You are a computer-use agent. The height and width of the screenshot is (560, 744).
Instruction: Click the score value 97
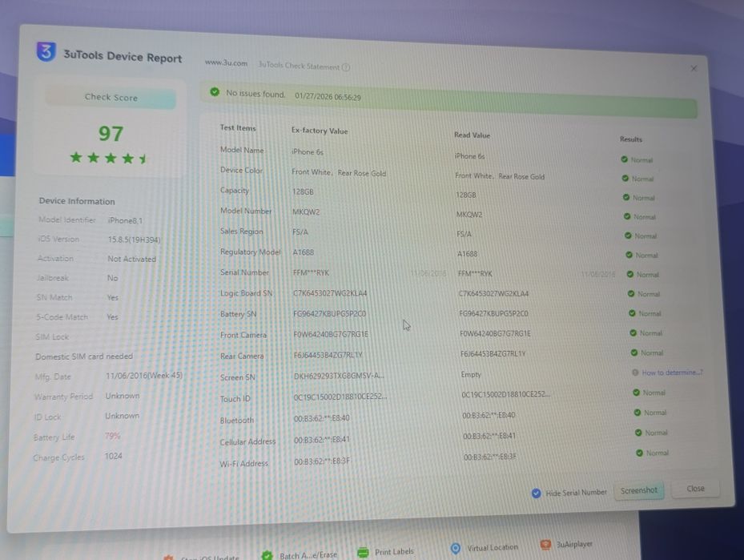pyautogui.click(x=111, y=133)
